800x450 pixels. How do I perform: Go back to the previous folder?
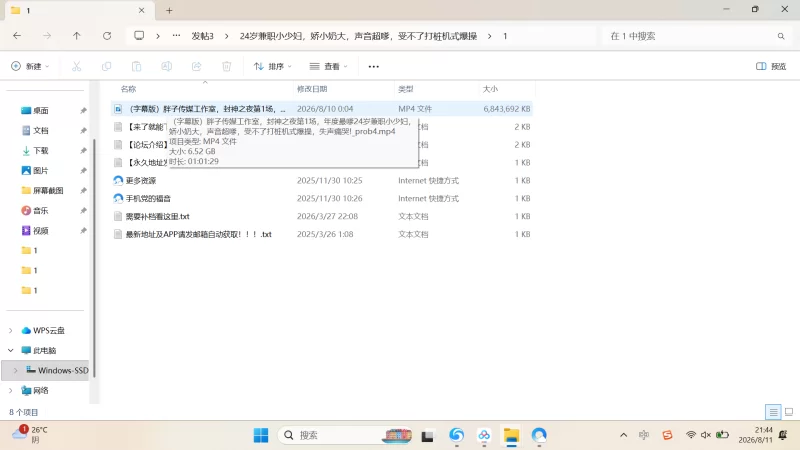tap(17, 36)
